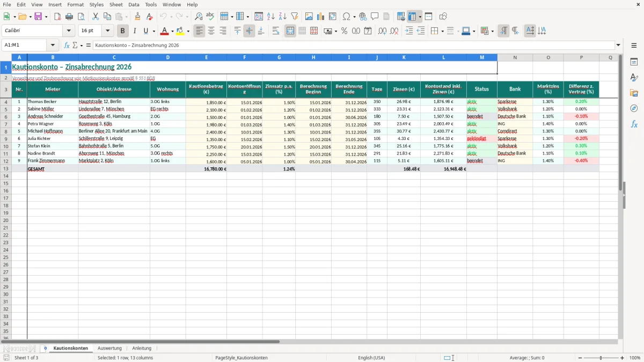Click the formula input line

354,45
